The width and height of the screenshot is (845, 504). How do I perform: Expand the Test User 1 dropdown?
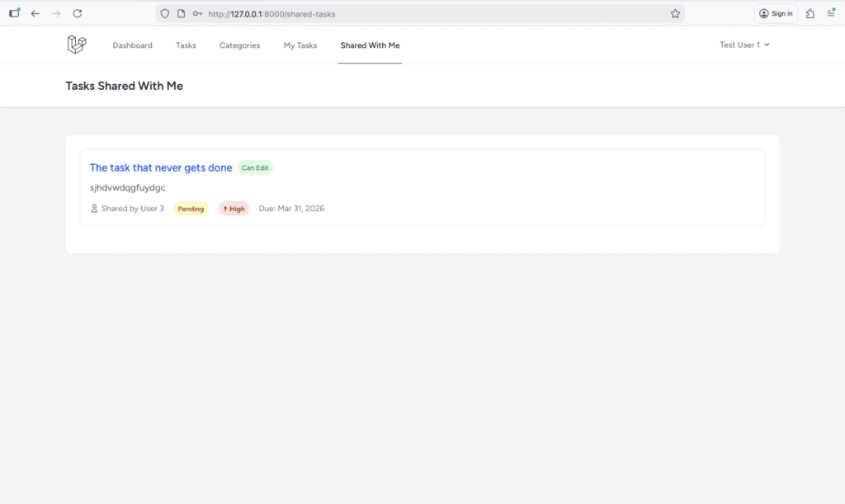click(744, 45)
